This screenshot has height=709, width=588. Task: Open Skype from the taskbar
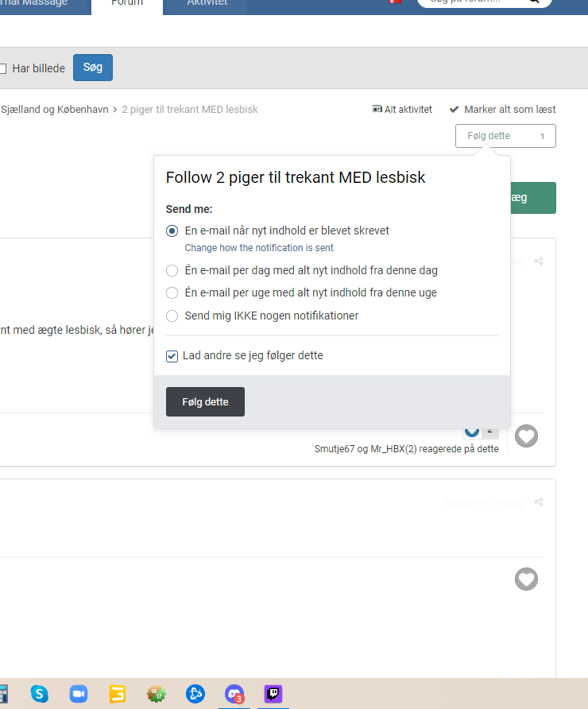point(40,693)
